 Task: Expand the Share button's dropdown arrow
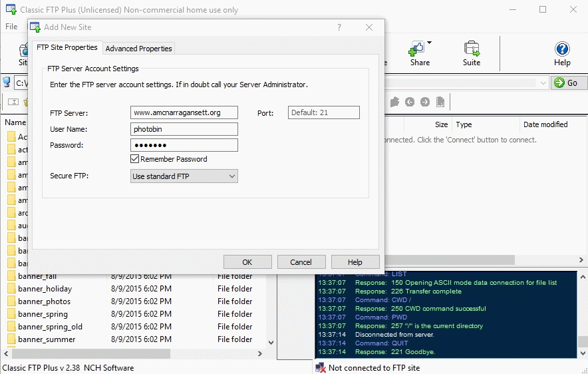pyautogui.click(x=430, y=43)
